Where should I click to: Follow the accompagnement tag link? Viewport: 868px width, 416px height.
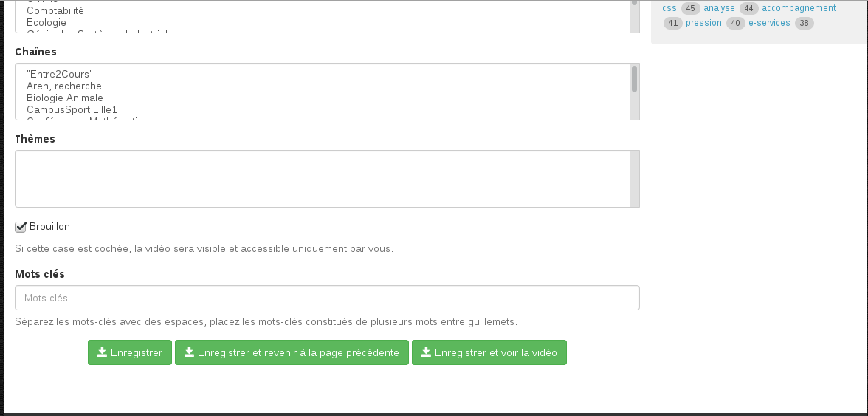799,8
